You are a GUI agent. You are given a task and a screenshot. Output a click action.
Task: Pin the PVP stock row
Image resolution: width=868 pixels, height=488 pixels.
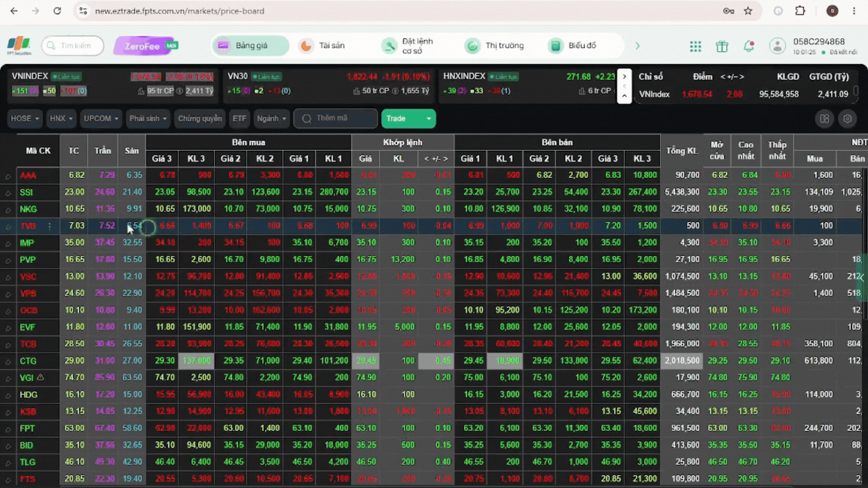(x=8, y=260)
